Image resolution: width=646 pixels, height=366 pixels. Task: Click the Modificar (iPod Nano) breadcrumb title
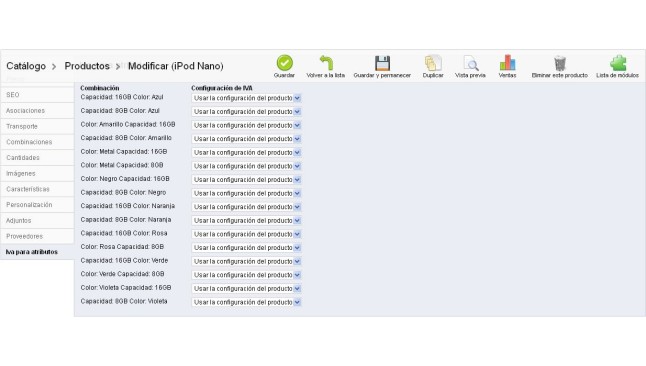pyautogui.click(x=176, y=66)
